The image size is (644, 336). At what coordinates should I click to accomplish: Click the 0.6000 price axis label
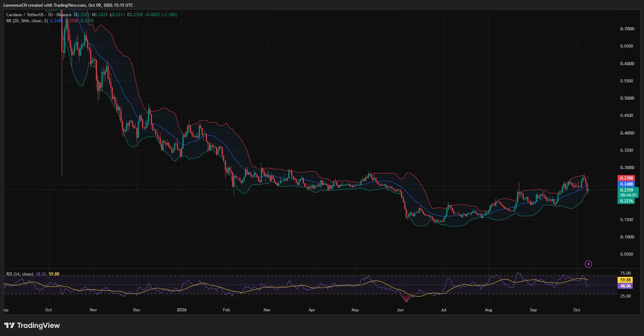click(x=627, y=64)
